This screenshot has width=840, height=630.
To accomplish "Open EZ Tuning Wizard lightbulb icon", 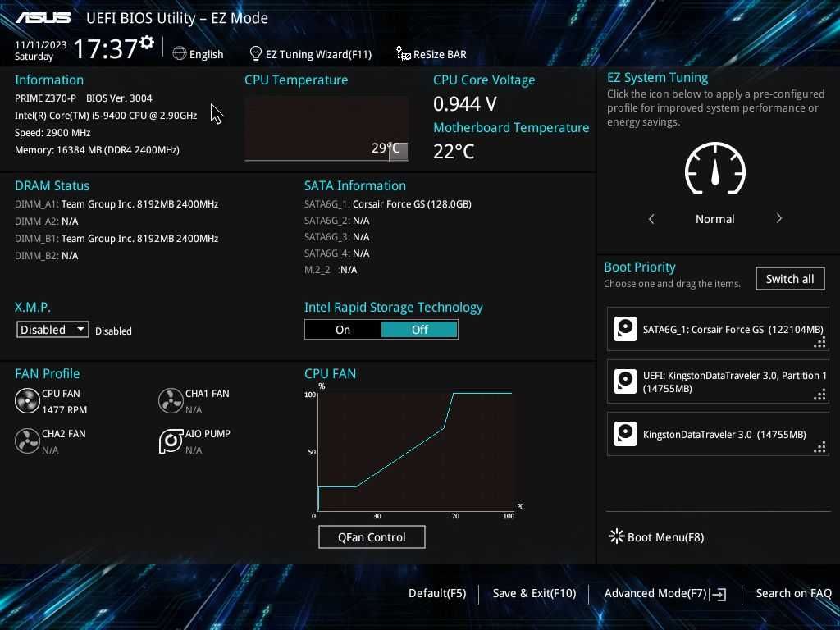I will (256, 53).
